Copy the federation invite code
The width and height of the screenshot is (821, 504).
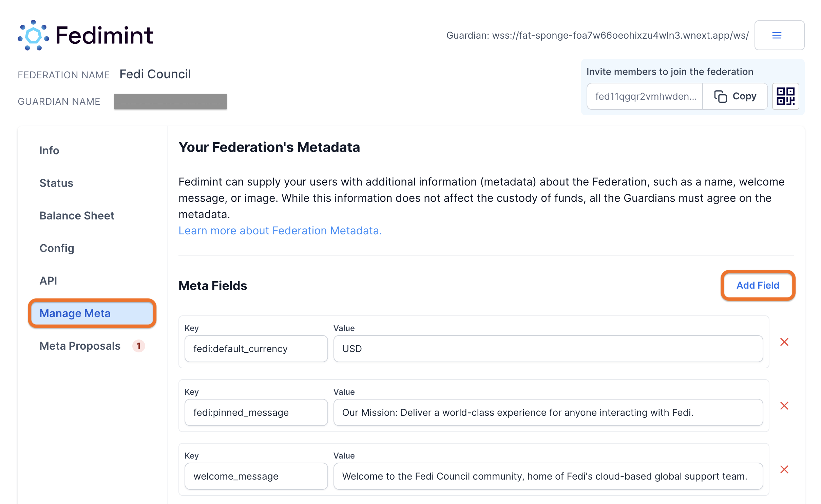[x=735, y=96]
